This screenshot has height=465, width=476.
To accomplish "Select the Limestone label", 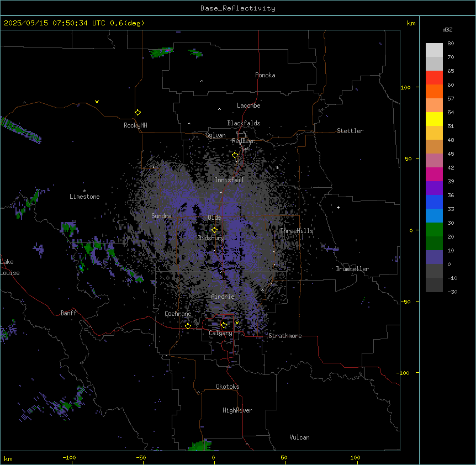I will click(x=84, y=197).
